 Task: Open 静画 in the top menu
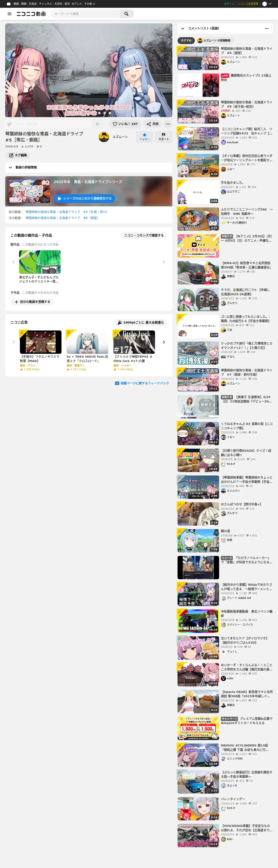point(24,4)
